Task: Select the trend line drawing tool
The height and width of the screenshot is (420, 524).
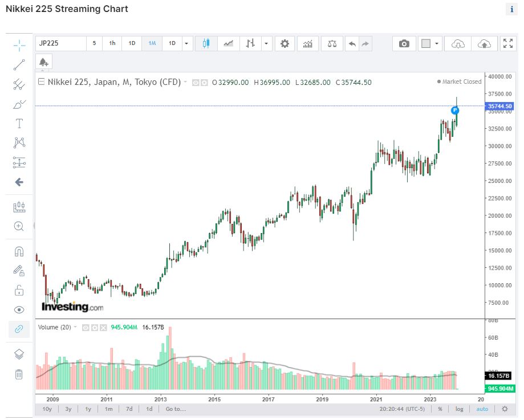Action: (19, 65)
